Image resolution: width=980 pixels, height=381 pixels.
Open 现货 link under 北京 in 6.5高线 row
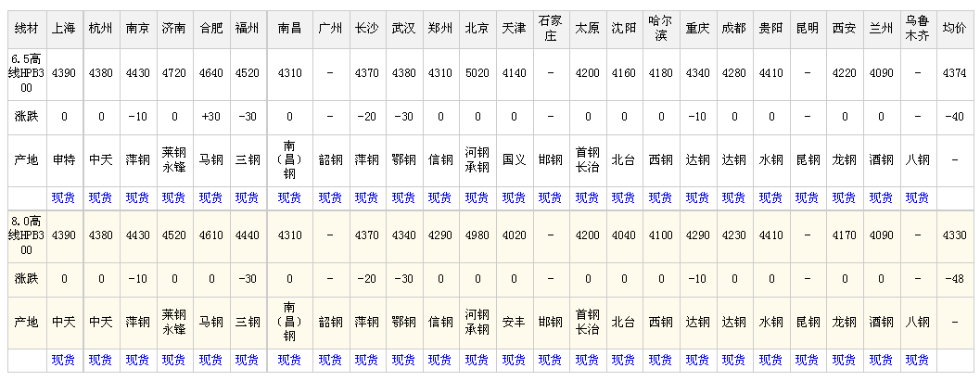[477, 197]
